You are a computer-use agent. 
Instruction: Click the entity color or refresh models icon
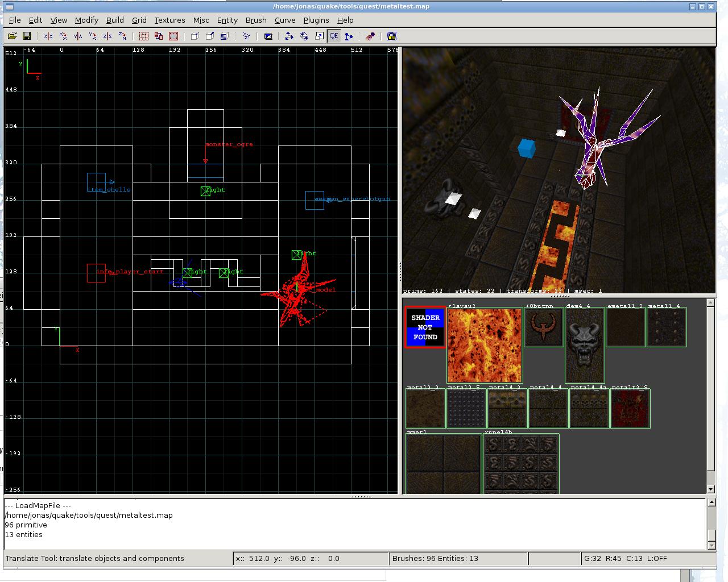point(370,36)
